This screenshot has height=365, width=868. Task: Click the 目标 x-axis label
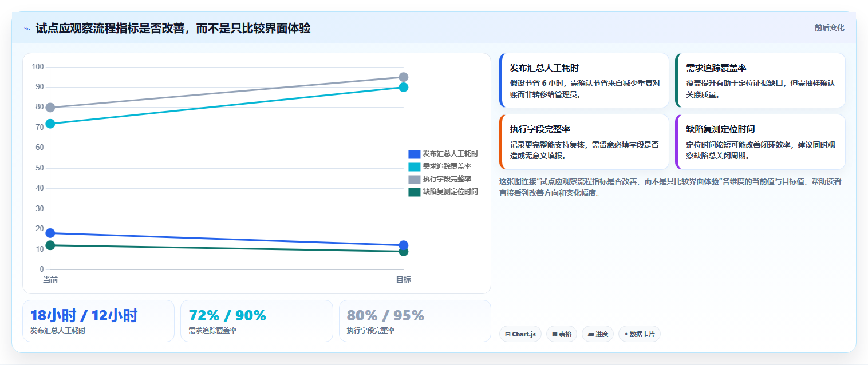pyautogui.click(x=404, y=280)
